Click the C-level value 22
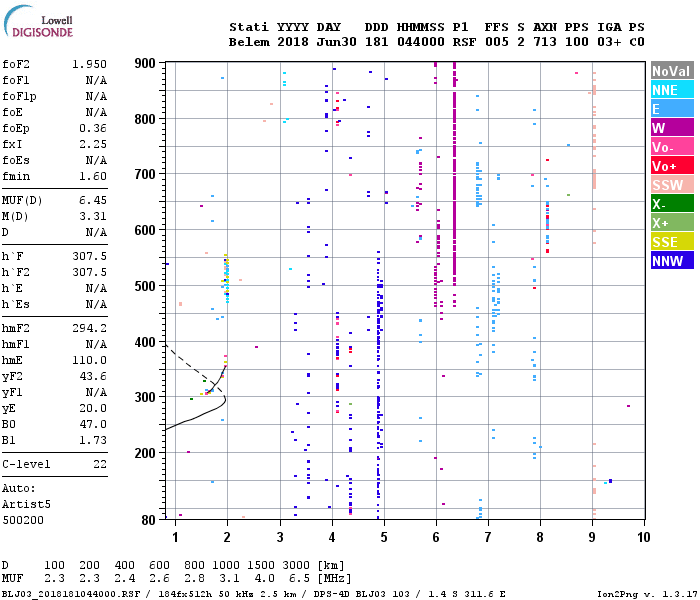700x600 pixels. (x=100, y=464)
